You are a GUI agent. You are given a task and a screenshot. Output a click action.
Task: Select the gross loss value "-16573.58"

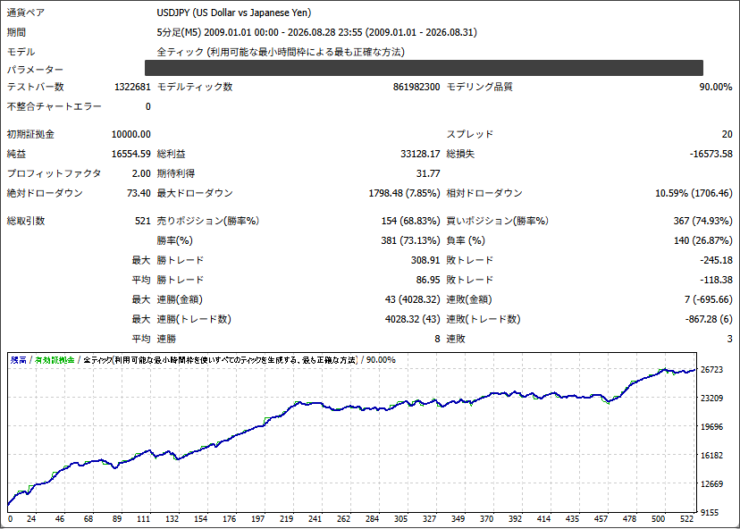pyautogui.click(x=711, y=154)
